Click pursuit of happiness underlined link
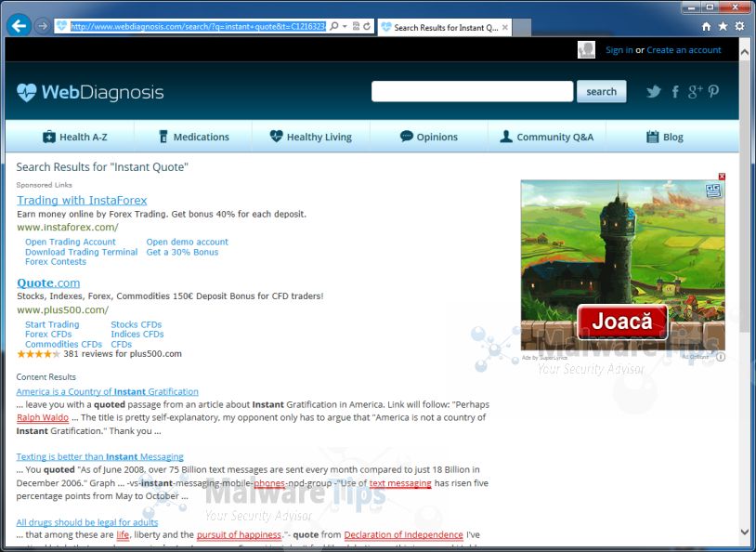The width and height of the screenshot is (756, 552). click(239, 534)
